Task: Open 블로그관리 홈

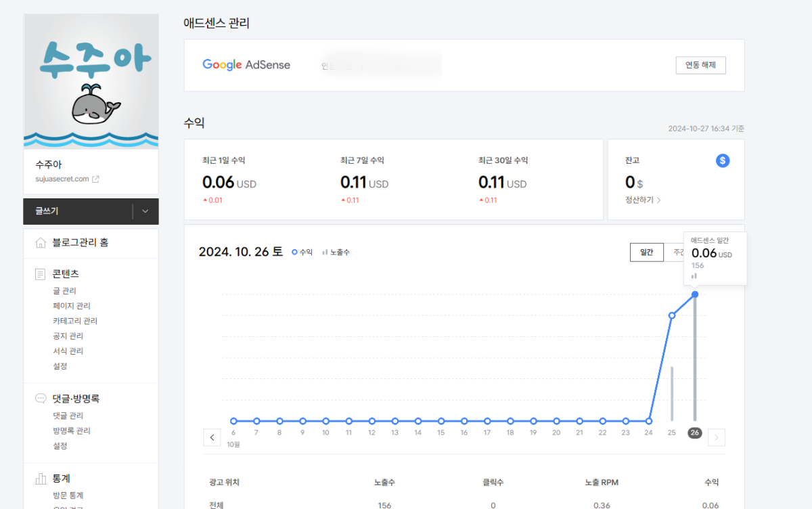Action: tap(80, 242)
